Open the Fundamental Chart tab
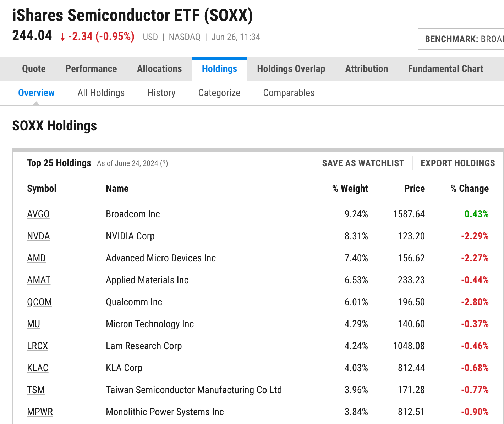 [445, 69]
